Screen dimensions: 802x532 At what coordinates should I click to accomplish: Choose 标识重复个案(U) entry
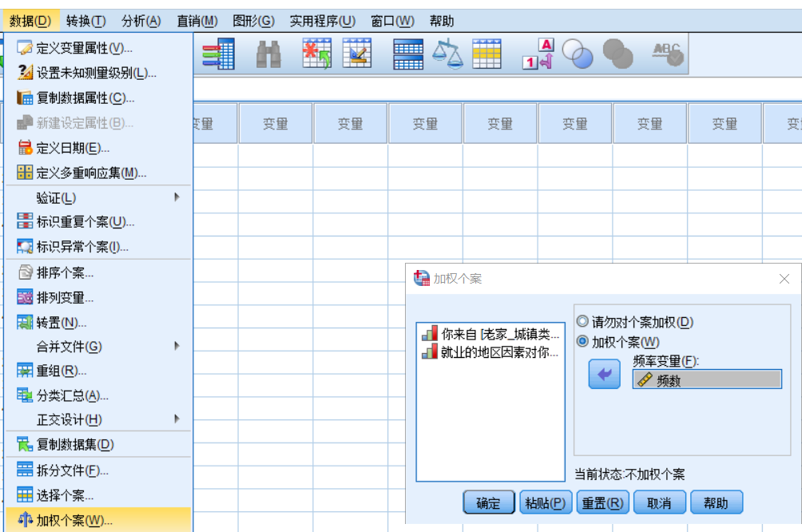click(98, 221)
